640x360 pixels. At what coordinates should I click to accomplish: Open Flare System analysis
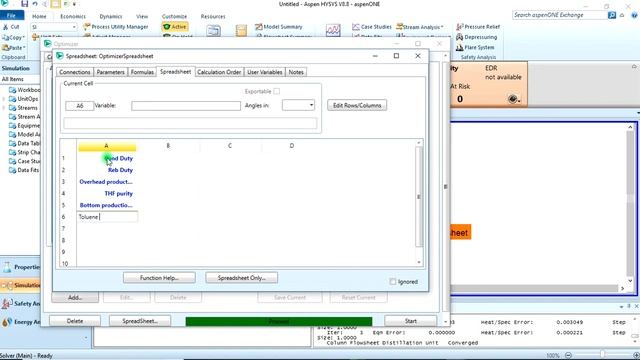pyautogui.click(x=475, y=47)
